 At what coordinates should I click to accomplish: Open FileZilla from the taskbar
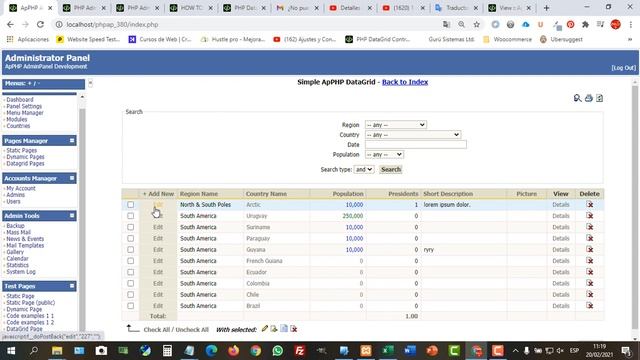pos(300,351)
